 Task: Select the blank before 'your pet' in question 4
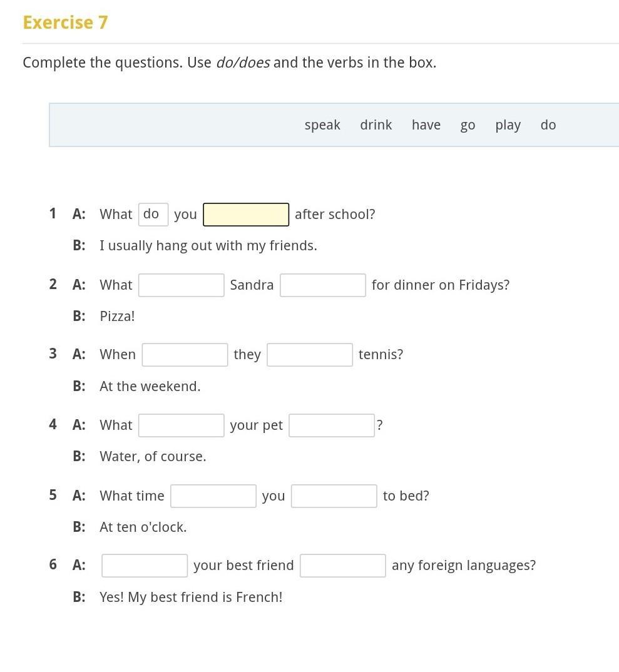click(181, 425)
